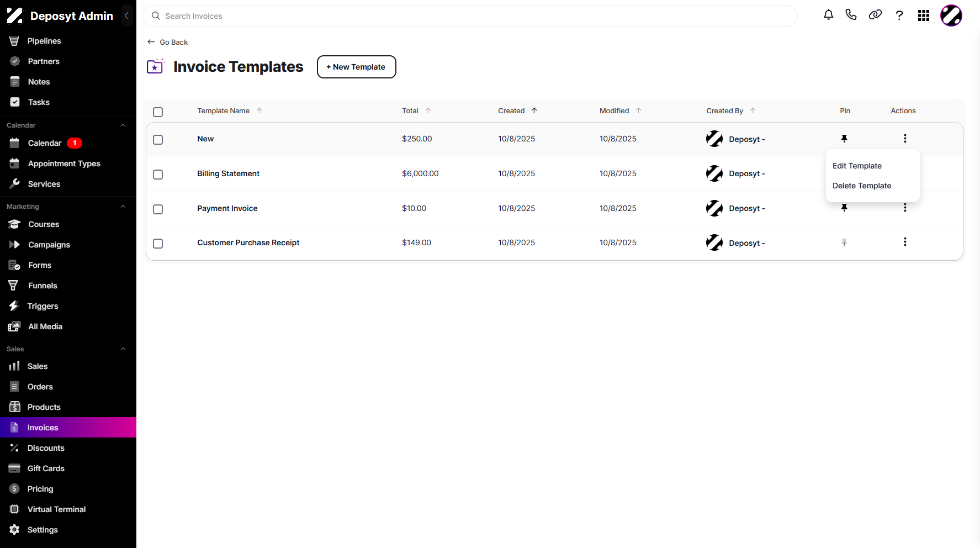980x548 pixels.
Task: Click the $6,000.00 total cell
Action: point(420,173)
